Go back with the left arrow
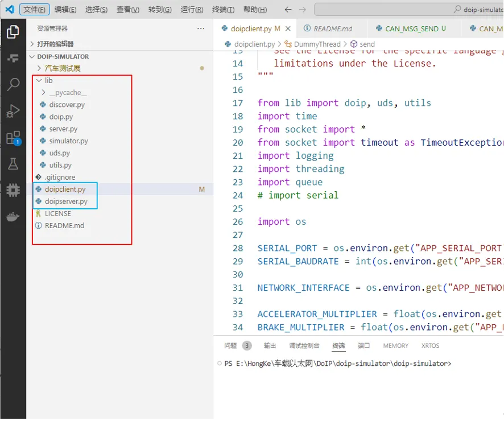 tap(288, 10)
